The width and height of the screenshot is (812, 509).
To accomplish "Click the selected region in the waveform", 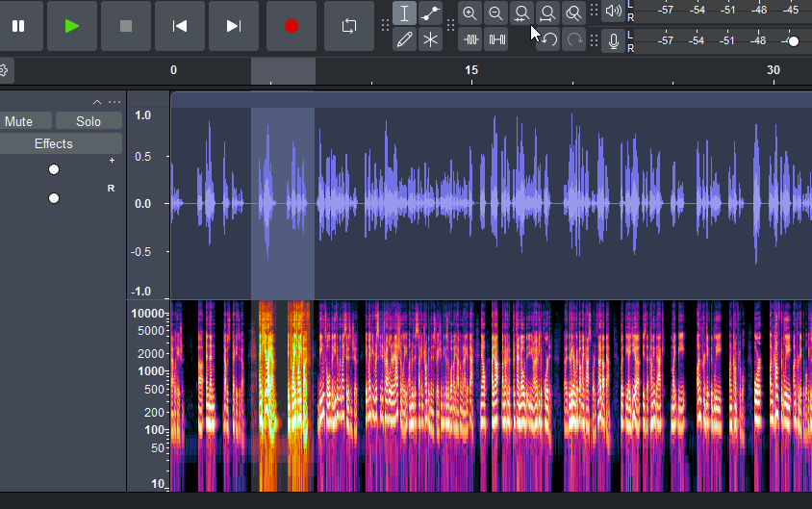I will coord(283,203).
